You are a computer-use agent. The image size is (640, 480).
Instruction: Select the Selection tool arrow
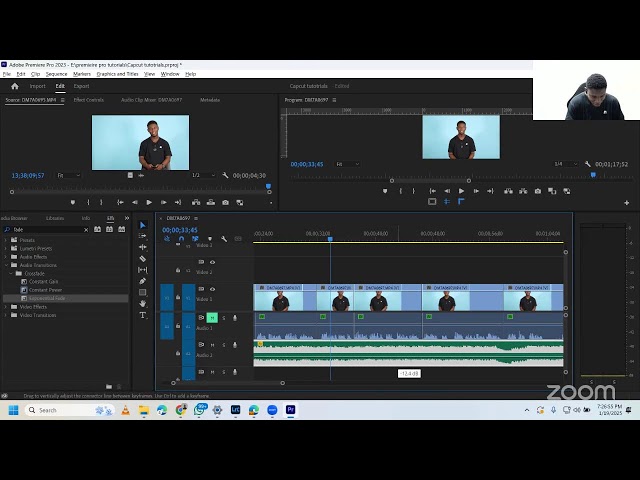point(142,225)
